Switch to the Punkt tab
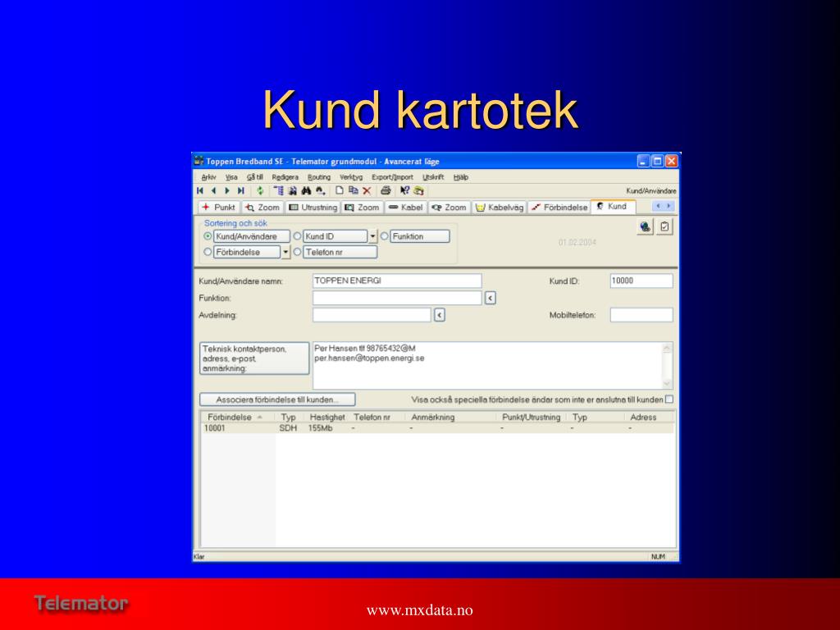 (218, 208)
